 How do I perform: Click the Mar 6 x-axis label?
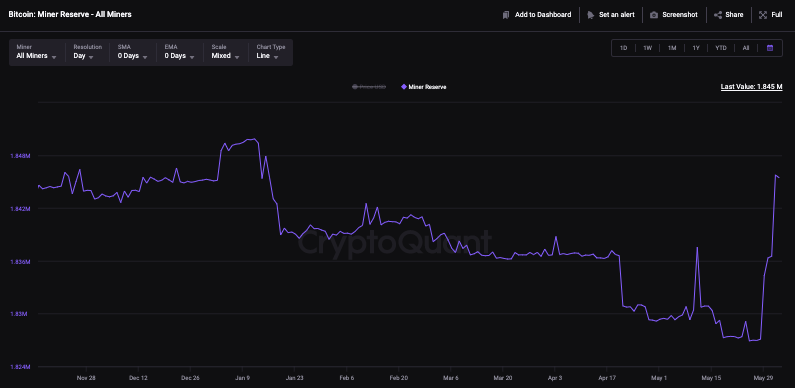451,378
